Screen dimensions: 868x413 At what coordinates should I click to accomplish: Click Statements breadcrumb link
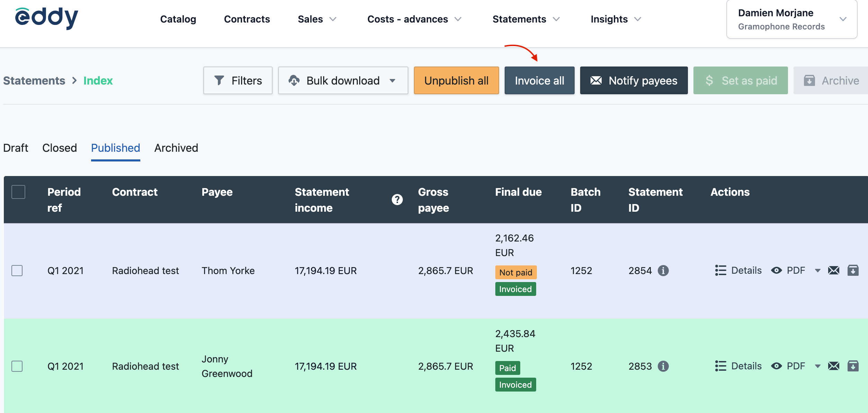(34, 80)
